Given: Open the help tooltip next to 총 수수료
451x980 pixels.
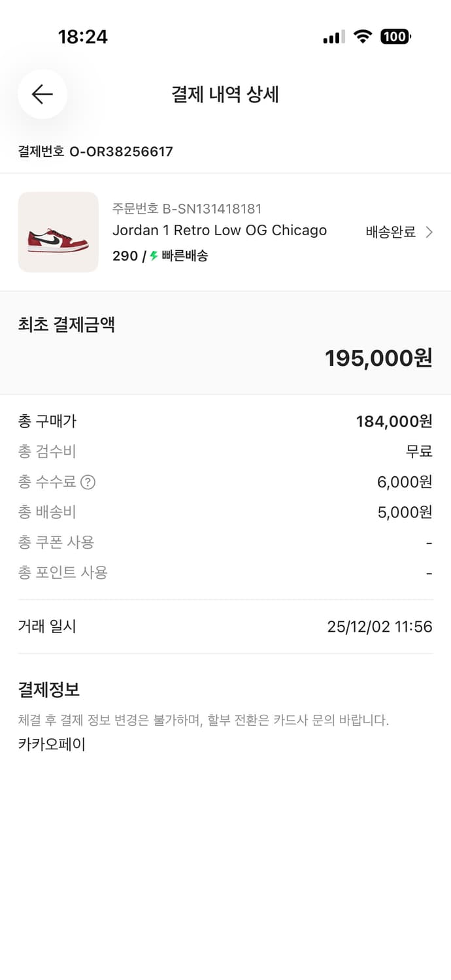Looking at the screenshot, I should (89, 482).
